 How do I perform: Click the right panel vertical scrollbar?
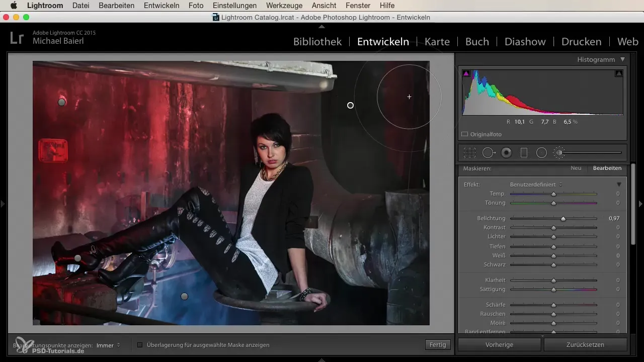click(633, 204)
